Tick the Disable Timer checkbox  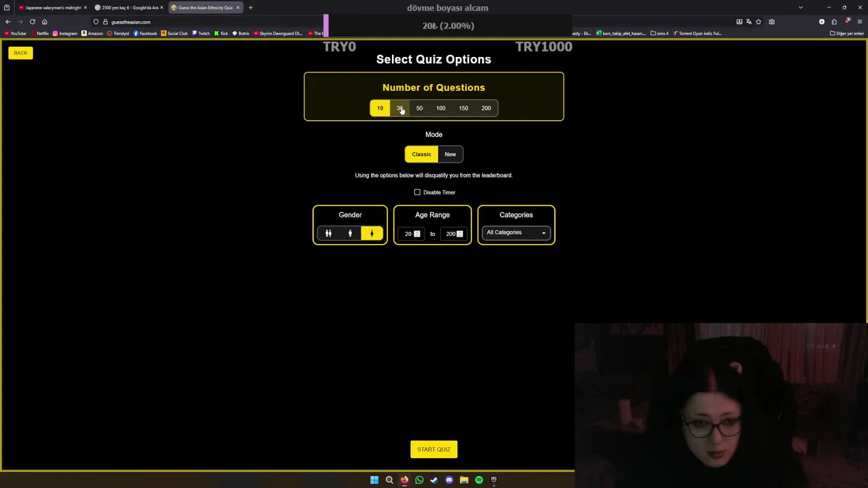click(x=417, y=192)
